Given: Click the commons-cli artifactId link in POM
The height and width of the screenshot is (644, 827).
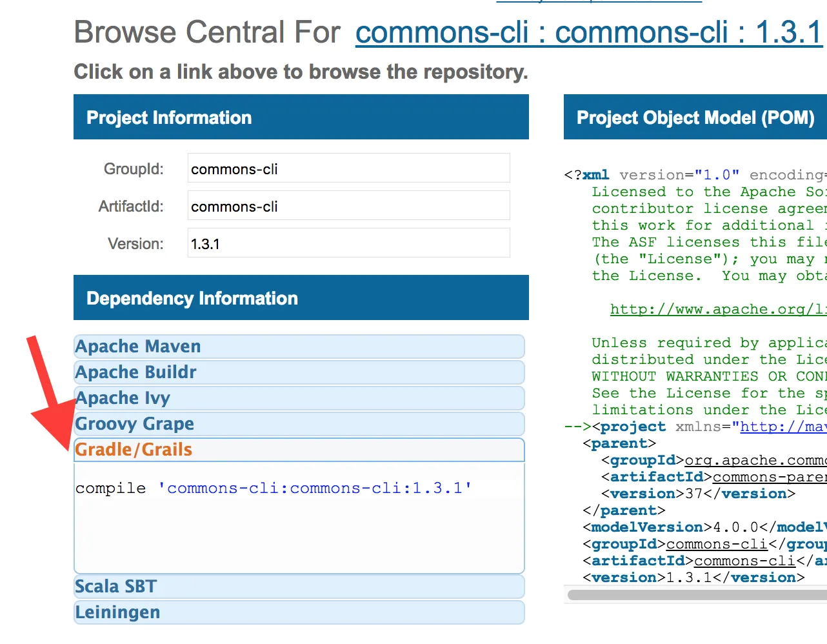Looking at the screenshot, I should pyautogui.click(x=744, y=561).
